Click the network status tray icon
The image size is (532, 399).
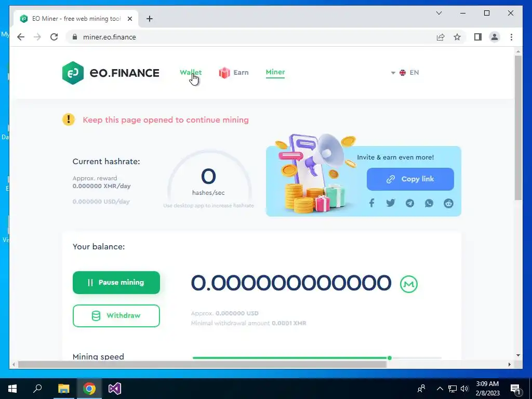[x=453, y=389]
